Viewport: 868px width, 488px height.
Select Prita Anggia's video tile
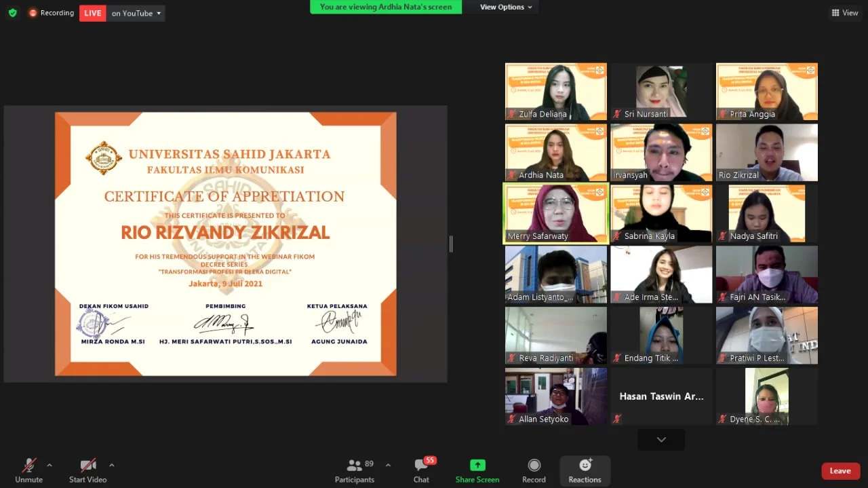coord(767,92)
